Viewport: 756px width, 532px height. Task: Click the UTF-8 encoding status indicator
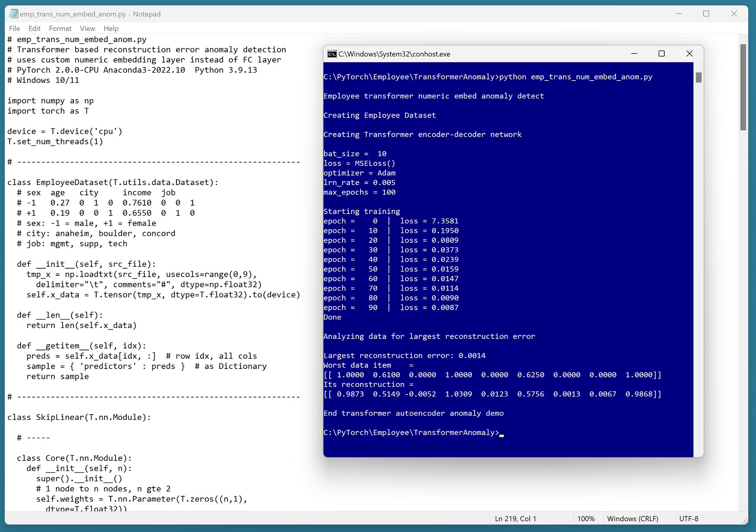689,519
